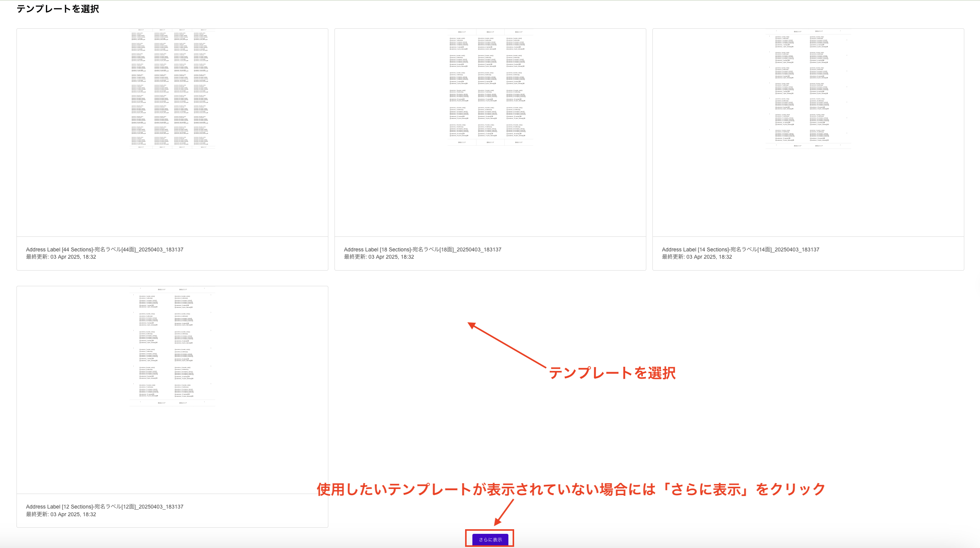Click the 最終更新 date under the 18 Sections template
980x548 pixels.
coord(379,257)
